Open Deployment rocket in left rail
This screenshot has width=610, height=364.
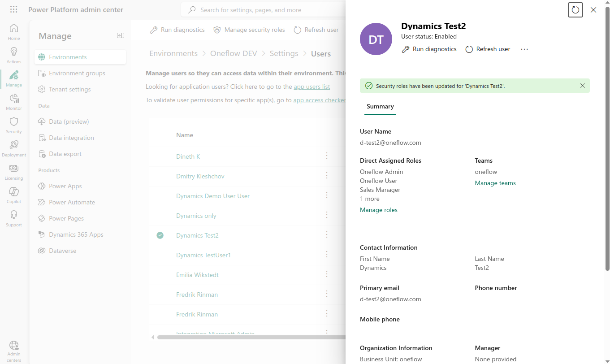click(14, 148)
